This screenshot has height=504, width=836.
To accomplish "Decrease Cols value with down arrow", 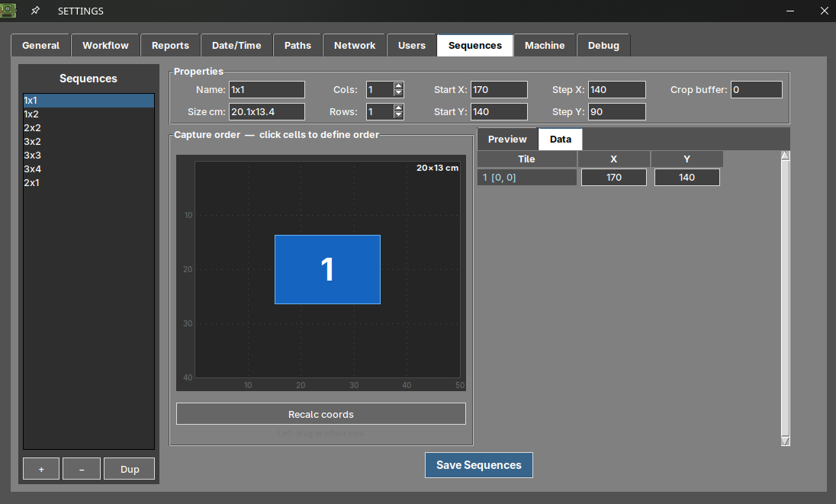I will [398, 93].
